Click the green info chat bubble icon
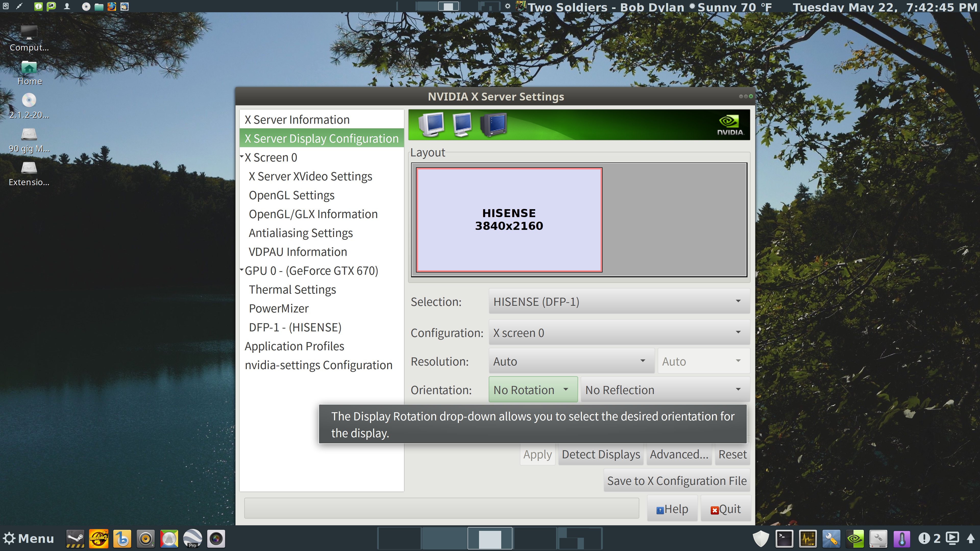Viewport: 980px width, 551px height. [39, 6]
